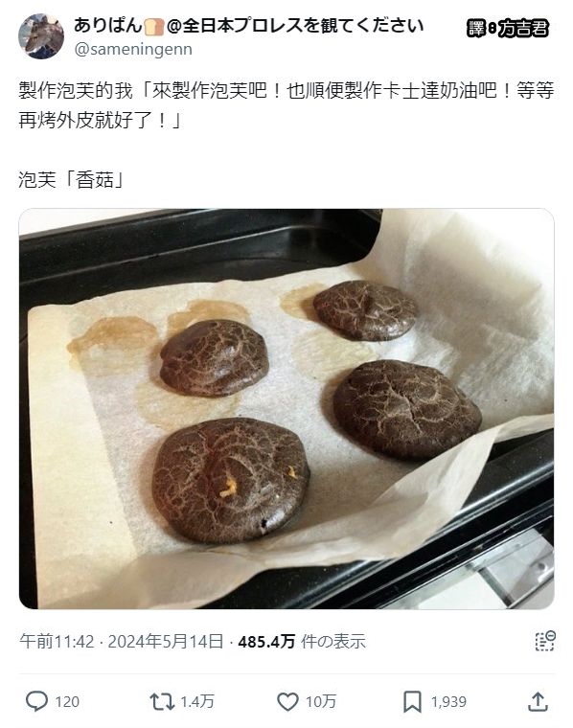This screenshot has width=573, height=728.
Task: Click the reply speech bubble icon
Action: tap(36, 701)
